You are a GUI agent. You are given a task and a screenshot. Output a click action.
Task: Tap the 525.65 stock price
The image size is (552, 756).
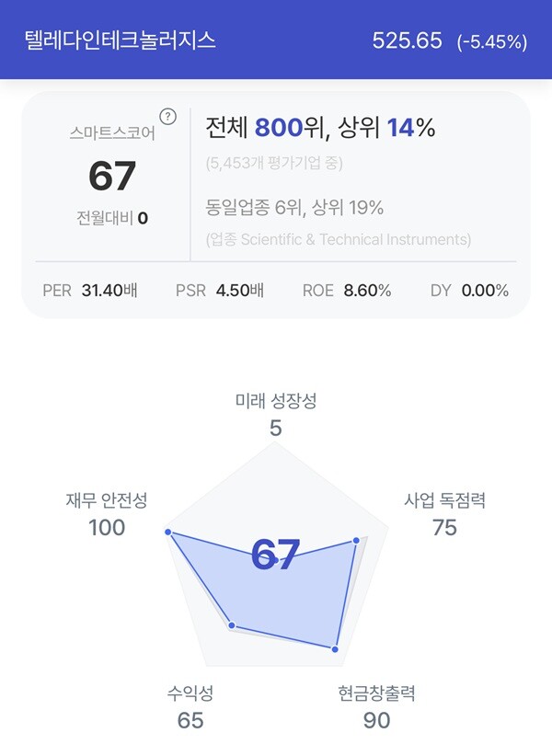407,40
